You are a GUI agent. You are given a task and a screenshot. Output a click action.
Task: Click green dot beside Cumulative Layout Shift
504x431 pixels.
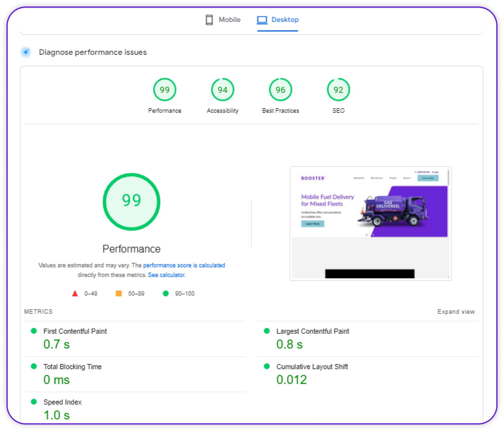coord(267,366)
